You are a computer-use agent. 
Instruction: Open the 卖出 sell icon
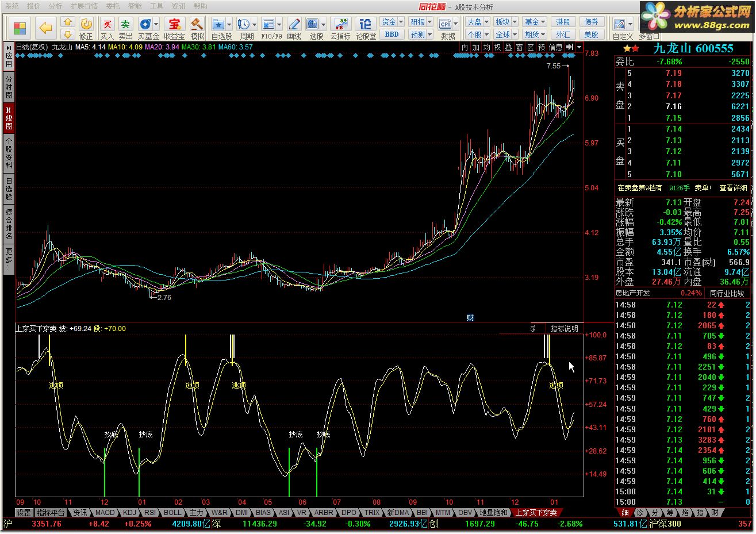[125, 24]
